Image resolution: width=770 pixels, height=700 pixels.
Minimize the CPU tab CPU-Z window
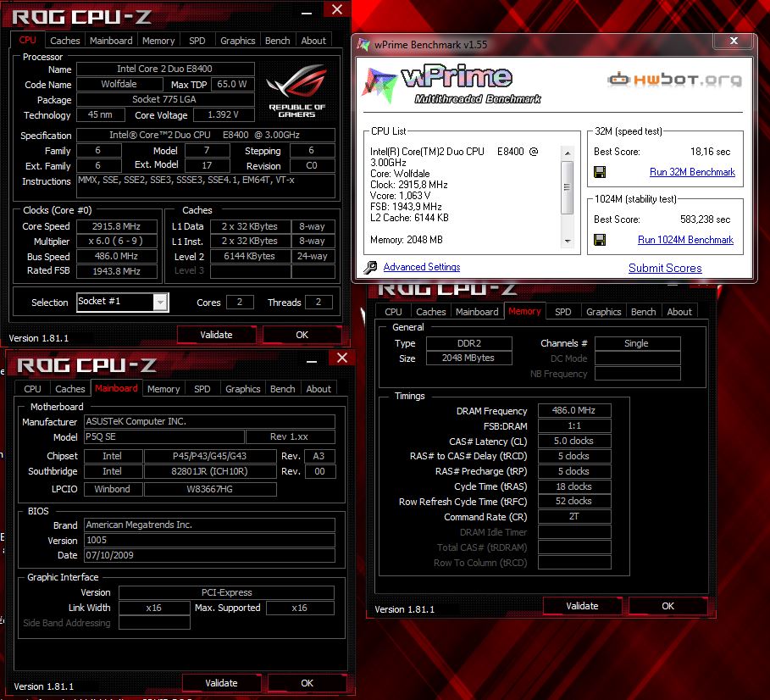click(307, 14)
